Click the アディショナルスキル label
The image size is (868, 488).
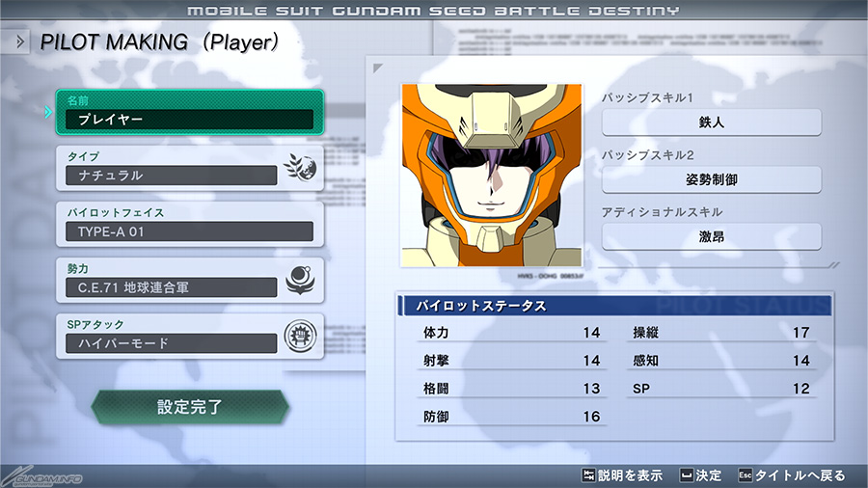[662, 212]
